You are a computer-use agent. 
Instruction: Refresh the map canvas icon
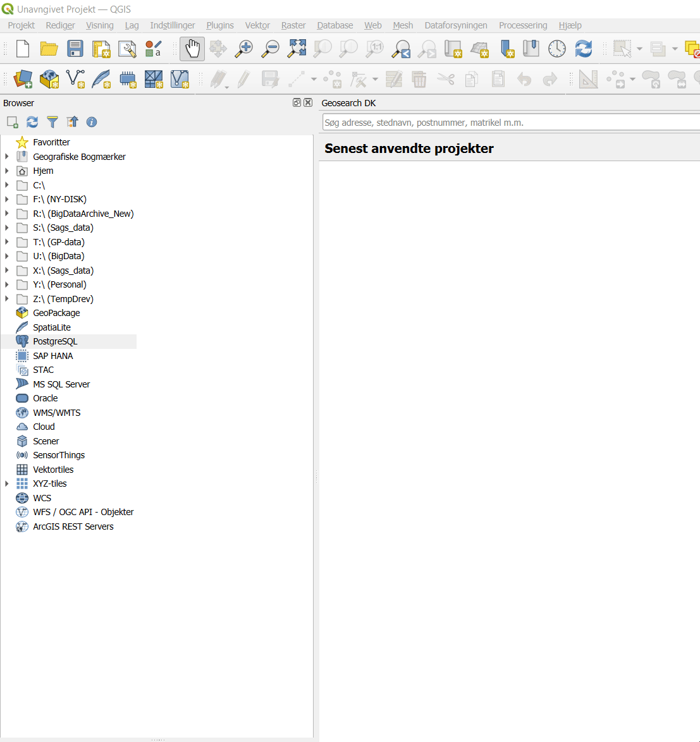pyautogui.click(x=583, y=49)
